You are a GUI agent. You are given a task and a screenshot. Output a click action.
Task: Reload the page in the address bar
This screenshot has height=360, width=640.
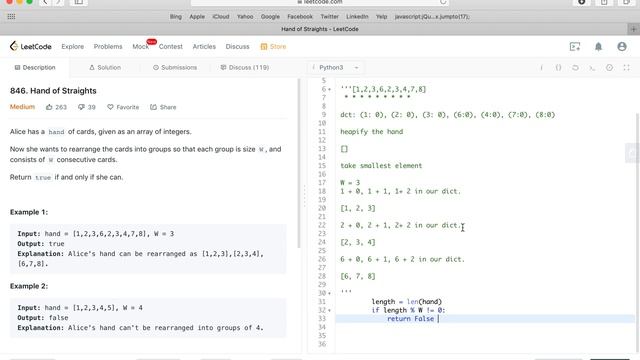(x=443, y=2)
